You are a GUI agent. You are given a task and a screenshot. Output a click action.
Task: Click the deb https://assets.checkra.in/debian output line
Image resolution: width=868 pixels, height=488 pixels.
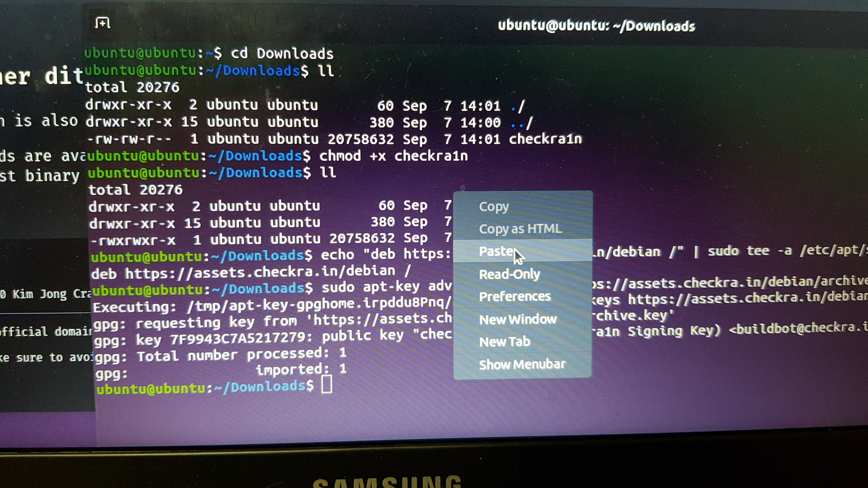[251, 272]
